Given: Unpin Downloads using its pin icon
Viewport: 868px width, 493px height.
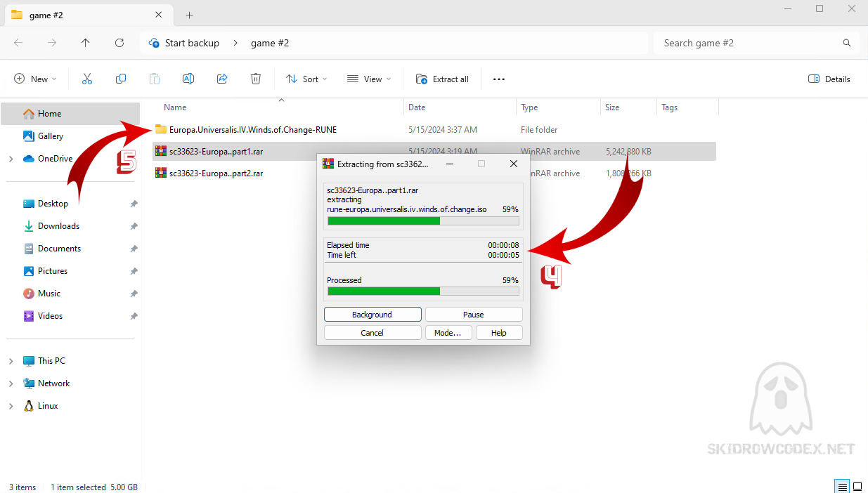Looking at the screenshot, I should pyautogui.click(x=134, y=226).
